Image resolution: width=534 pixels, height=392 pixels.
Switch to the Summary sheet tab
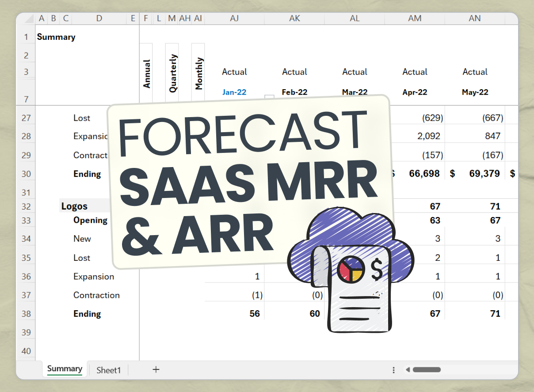tap(64, 369)
